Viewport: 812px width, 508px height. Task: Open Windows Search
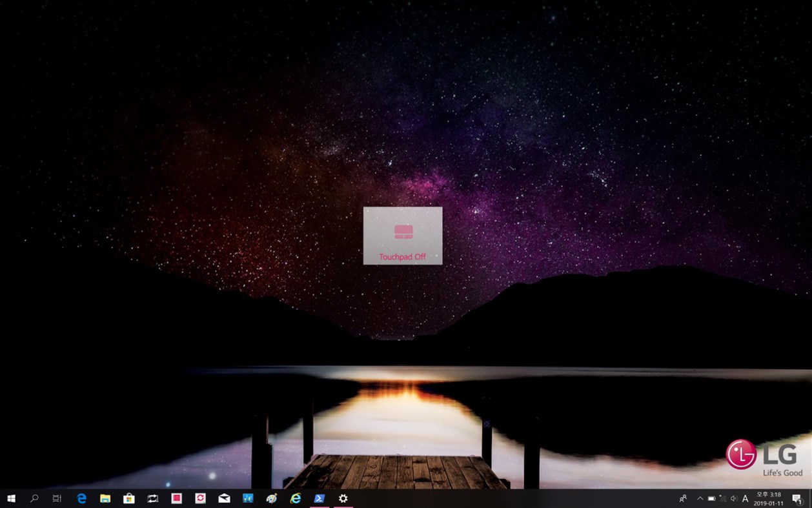coord(33,498)
